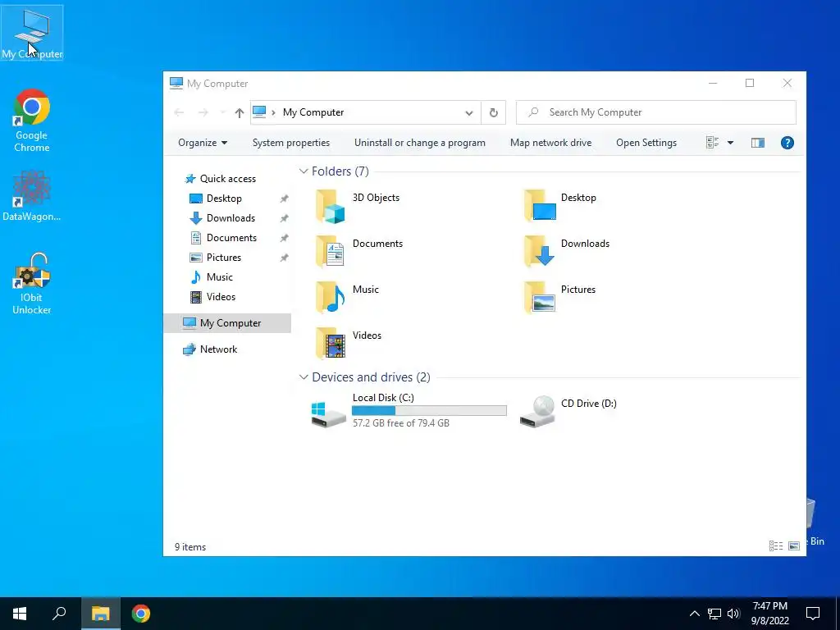This screenshot has width=840, height=630.
Task: Click the back navigation arrow
Action: pyautogui.click(x=179, y=112)
